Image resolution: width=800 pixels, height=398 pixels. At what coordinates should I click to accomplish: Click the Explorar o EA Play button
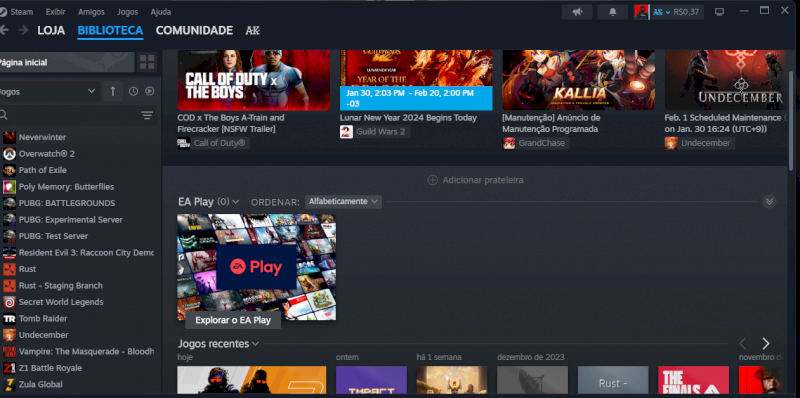click(x=233, y=320)
